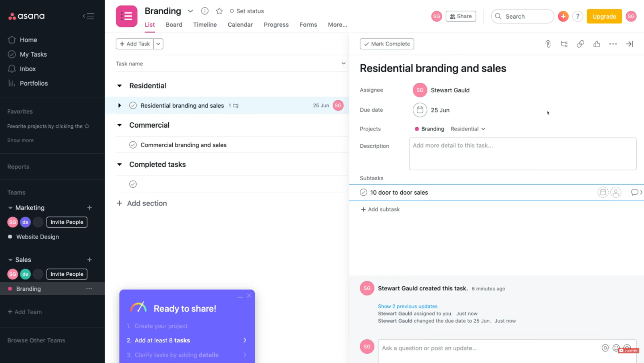This screenshot has width=644, height=363.
Task: Copy the task link
Action: coord(580,44)
